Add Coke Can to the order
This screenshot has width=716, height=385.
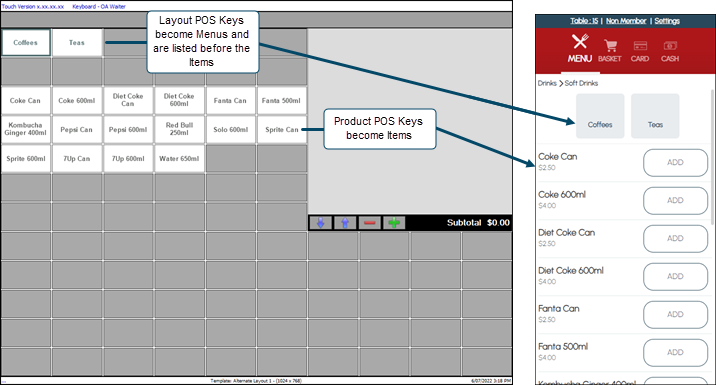click(675, 163)
